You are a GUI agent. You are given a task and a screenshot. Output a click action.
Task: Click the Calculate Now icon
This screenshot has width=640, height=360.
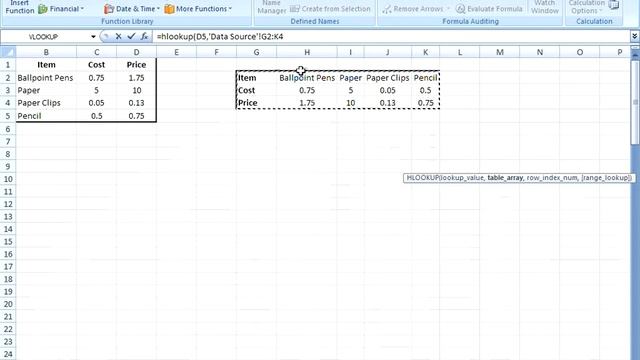point(613,4)
